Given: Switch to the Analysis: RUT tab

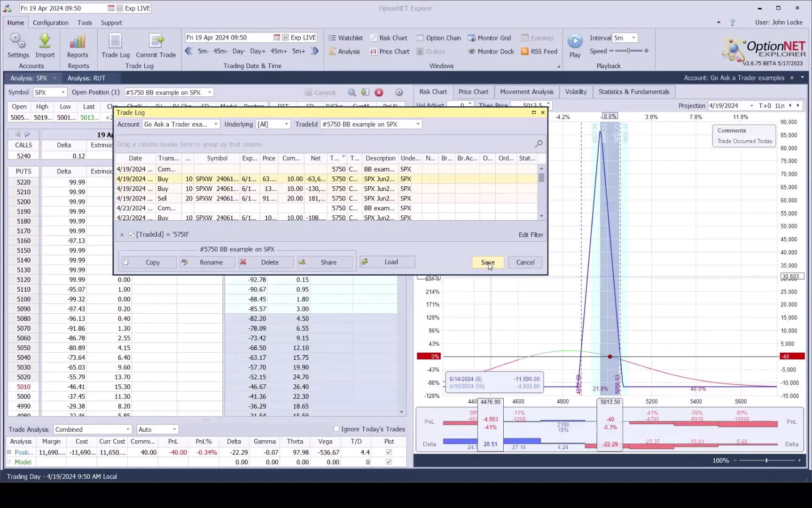Looking at the screenshot, I should tap(86, 78).
